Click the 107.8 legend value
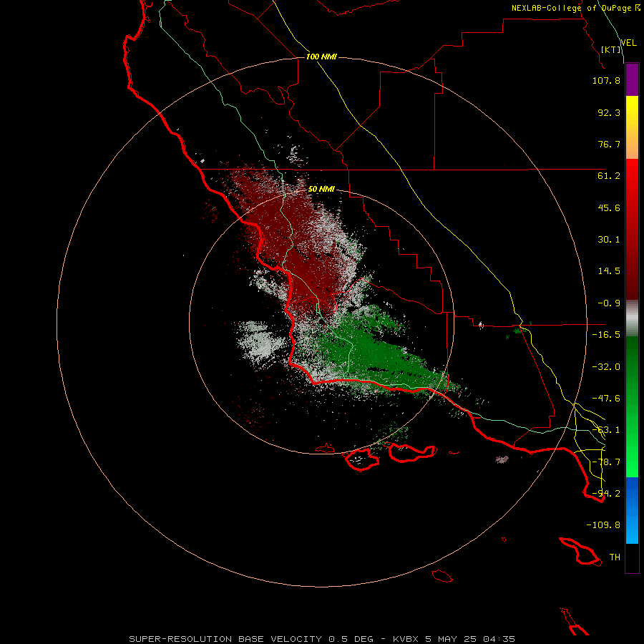 (x=606, y=80)
